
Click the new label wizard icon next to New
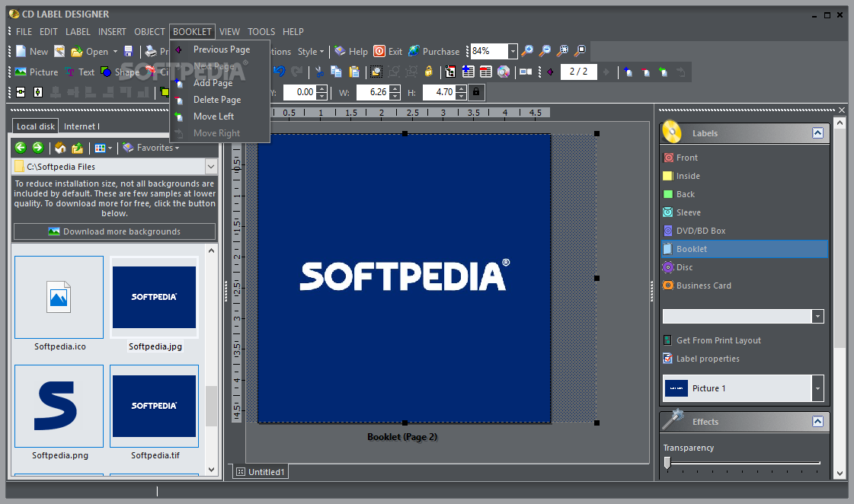click(x=59, y=51)
